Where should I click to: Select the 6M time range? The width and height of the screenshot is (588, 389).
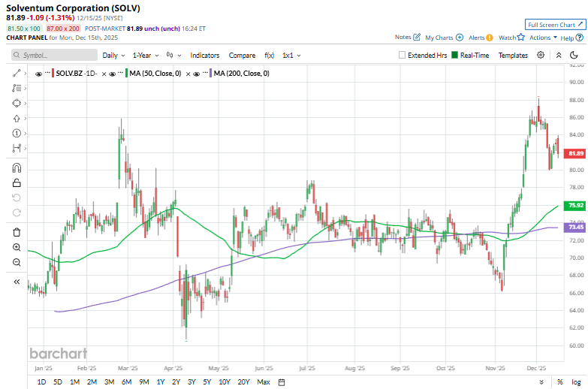pyautogui.click(x=126, y=382)
